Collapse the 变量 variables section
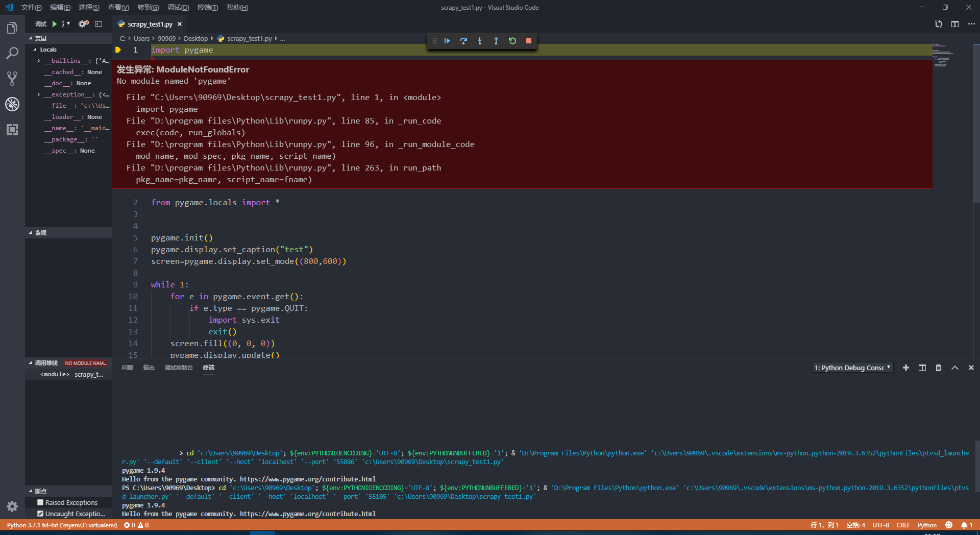This screenshot has width=980, height=535. pos(68,38)
